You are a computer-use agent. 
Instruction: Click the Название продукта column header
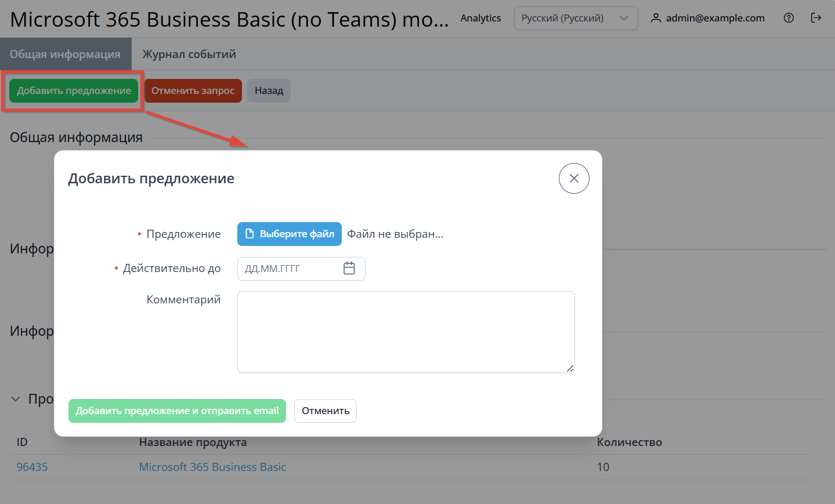(x=193, y=442)
